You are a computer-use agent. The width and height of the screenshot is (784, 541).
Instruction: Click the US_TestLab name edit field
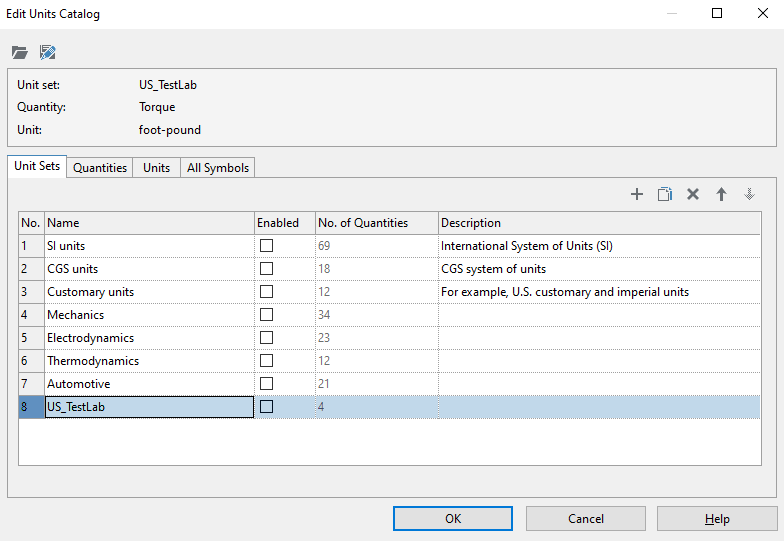click(148, 407)
